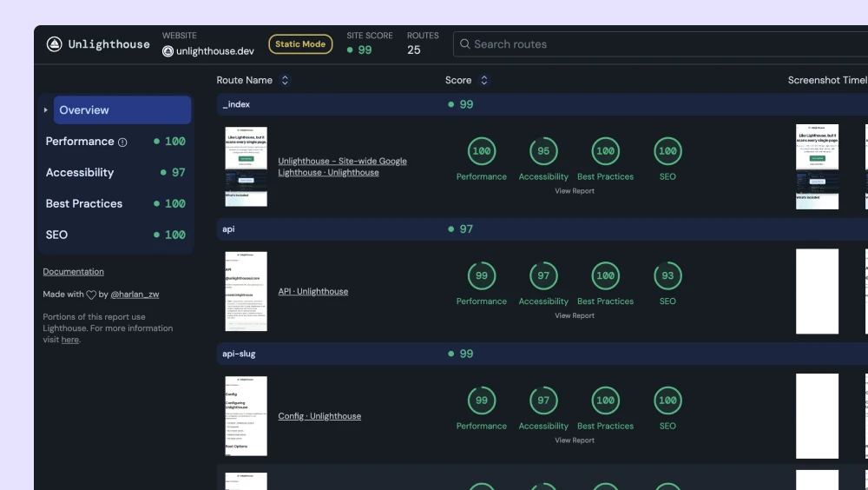Open the Accessibility category
This screenshot has height=490, width=868.
tap(115, 172)
